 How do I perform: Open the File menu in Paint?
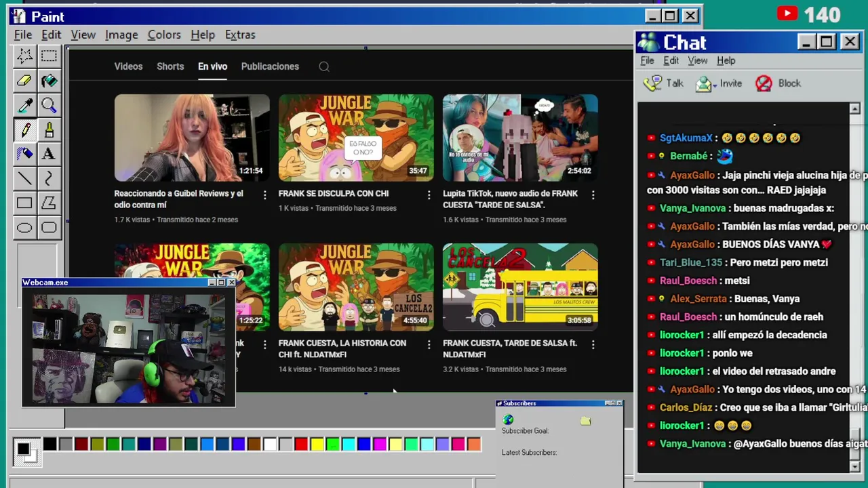23,35
